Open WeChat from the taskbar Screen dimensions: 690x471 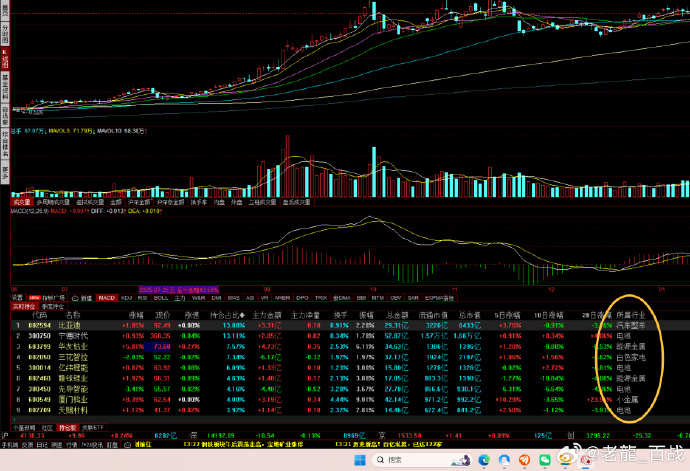click(x=545, y=460)
